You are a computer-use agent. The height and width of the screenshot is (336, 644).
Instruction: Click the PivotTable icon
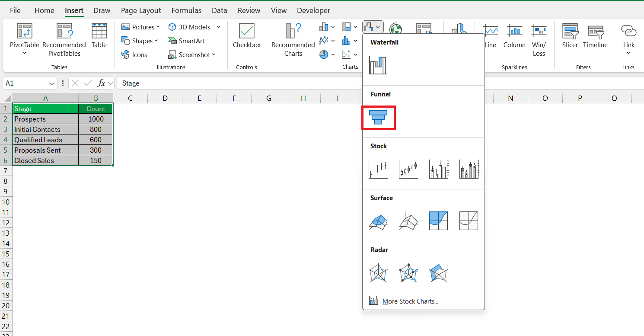25,31
